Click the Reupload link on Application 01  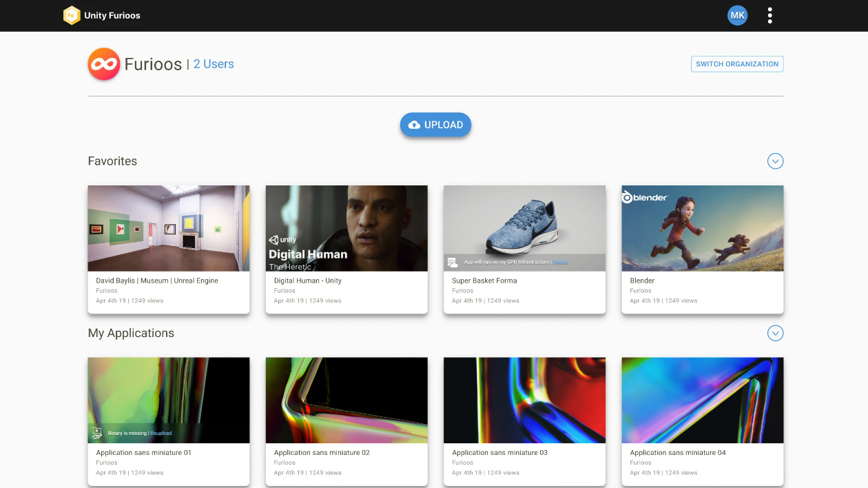point(161,434)
